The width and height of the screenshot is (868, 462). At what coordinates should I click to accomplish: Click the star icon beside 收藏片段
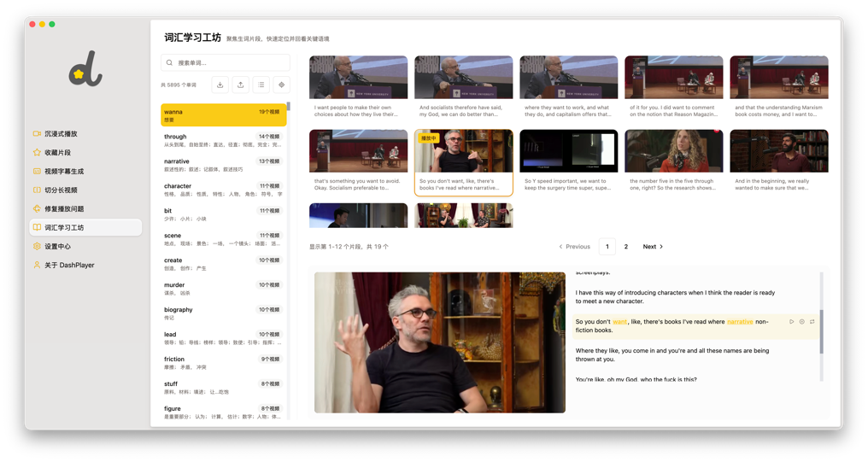tap(37, 152)
